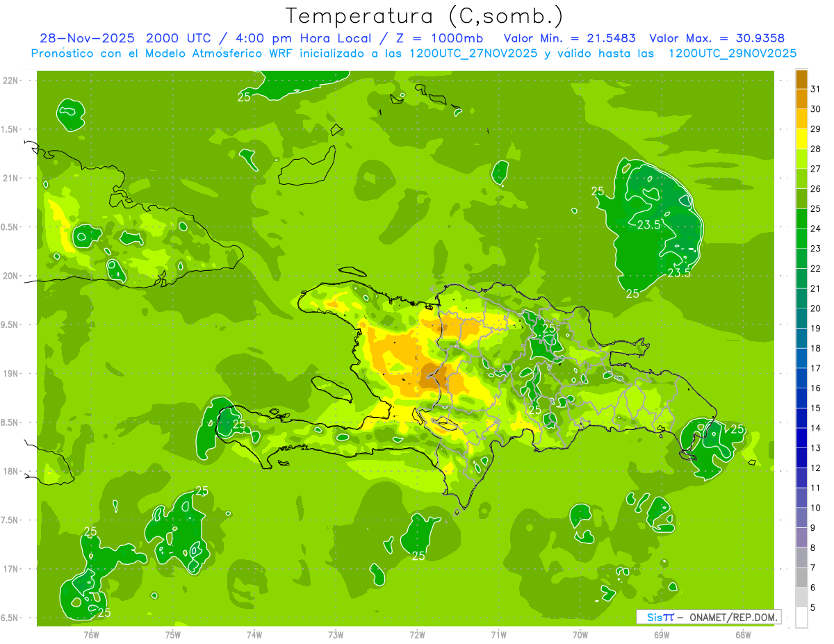Image resolution: width=834 pixels, height=644 pixels.
Task: Select the blue legend swatch between 16 and 17
Action: pos(801,378)
